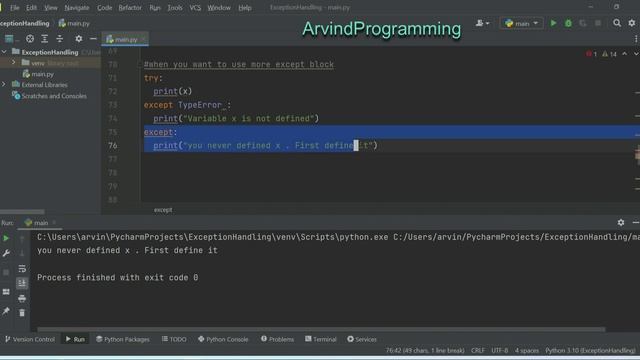Click 4 spaces indent setting
Viewport: 640px width, 360px height.
(x=527, y=351)
